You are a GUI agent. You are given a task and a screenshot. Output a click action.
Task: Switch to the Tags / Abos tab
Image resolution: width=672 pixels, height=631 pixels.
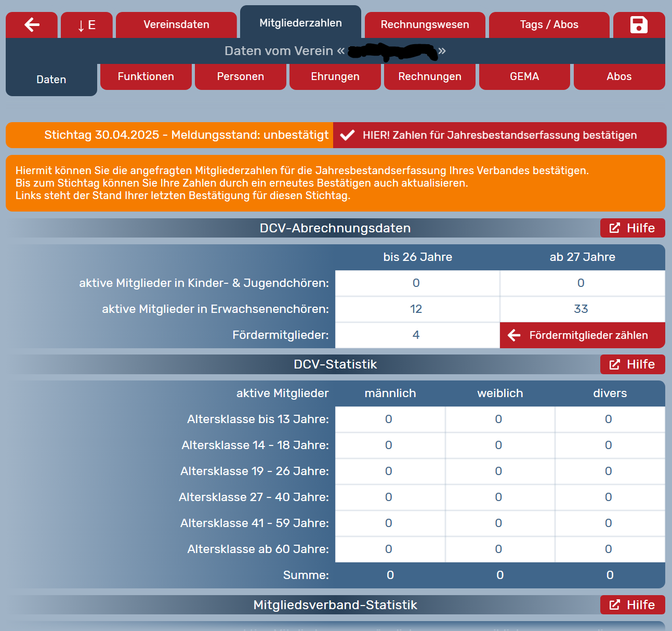[549, 24]
